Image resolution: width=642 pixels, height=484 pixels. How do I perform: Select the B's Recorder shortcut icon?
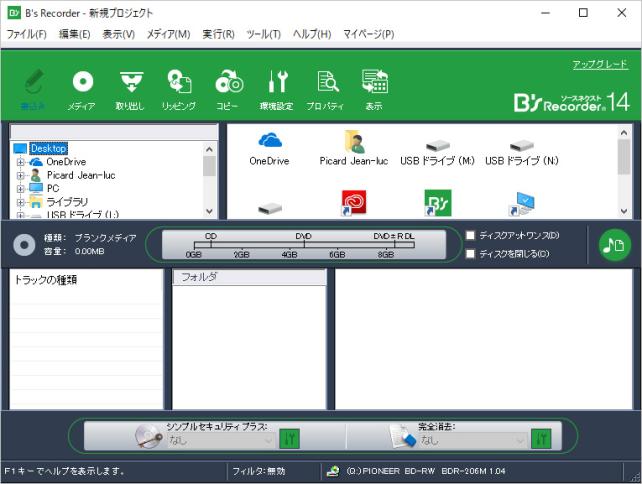pos(437,202)
